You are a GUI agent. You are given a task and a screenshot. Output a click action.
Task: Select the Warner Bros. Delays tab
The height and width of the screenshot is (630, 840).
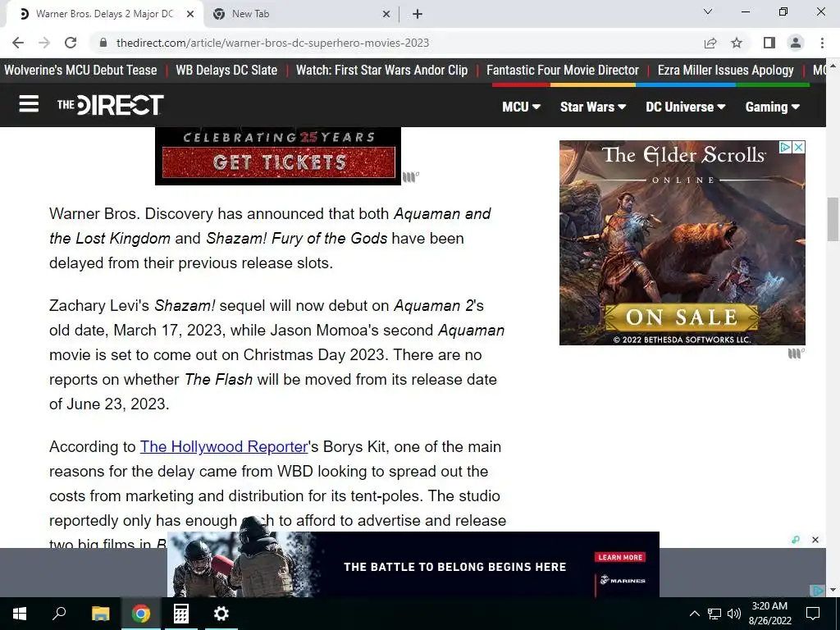click(104, 14)
